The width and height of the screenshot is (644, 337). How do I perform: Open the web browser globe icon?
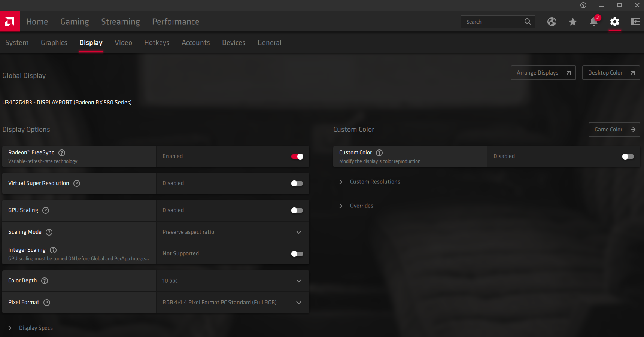coord(552,22)
